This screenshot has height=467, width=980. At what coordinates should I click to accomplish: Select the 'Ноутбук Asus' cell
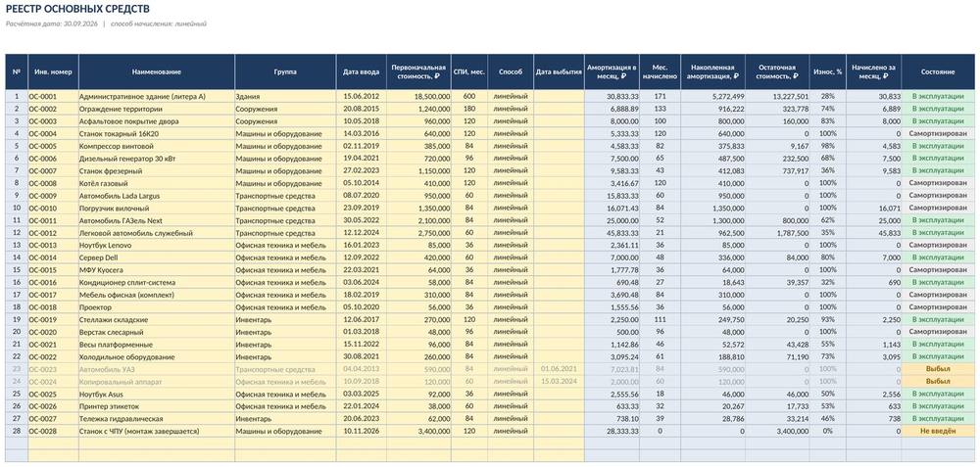[156, 394]
